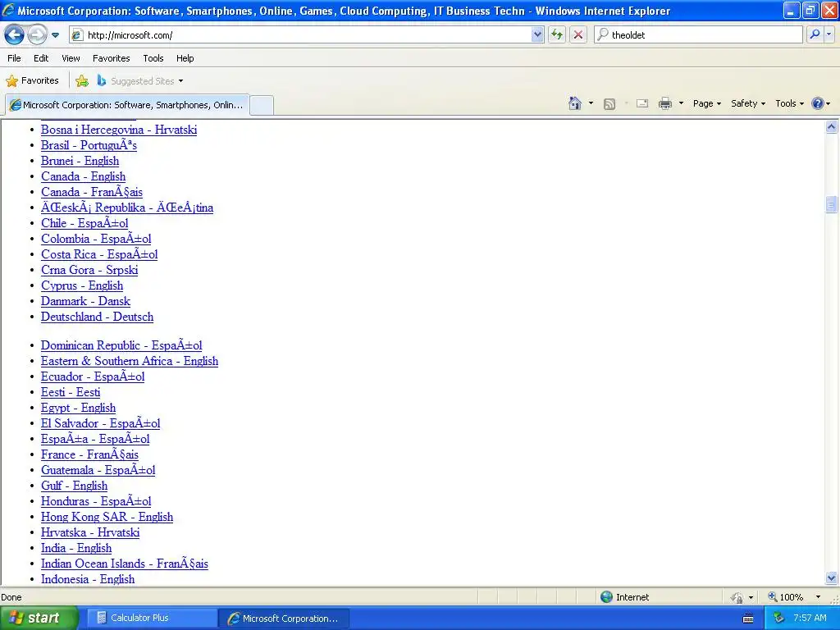This screenshot has height=630, width=840.
Task: Click the Windows Start button
Action: (39, 619)
